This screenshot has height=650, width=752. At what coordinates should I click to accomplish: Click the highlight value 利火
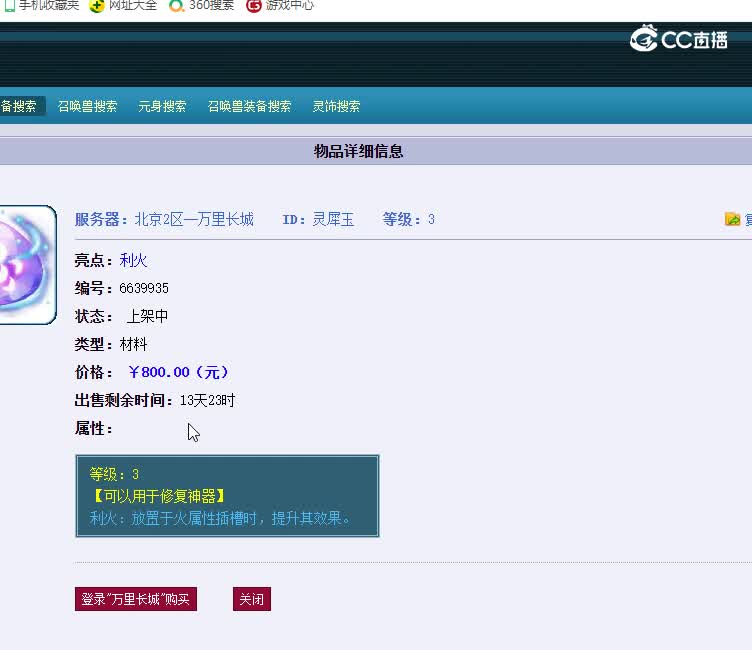click(x=133, y=260)
